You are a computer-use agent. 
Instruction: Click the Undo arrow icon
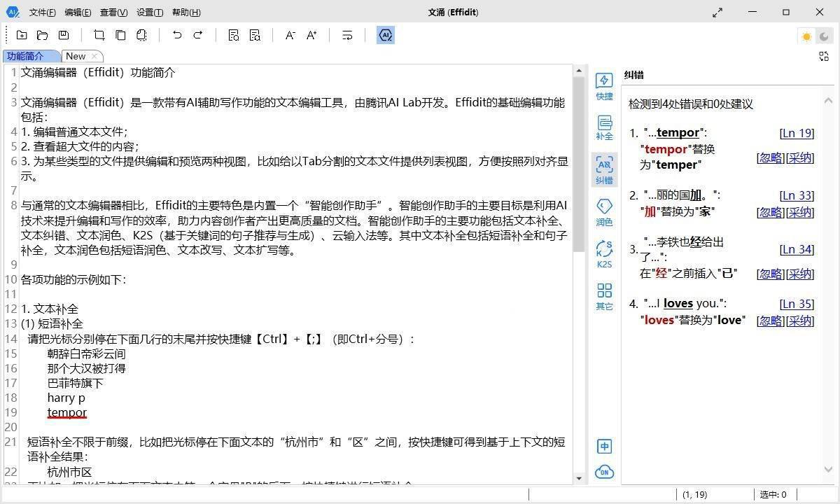(x=177, y=35)
